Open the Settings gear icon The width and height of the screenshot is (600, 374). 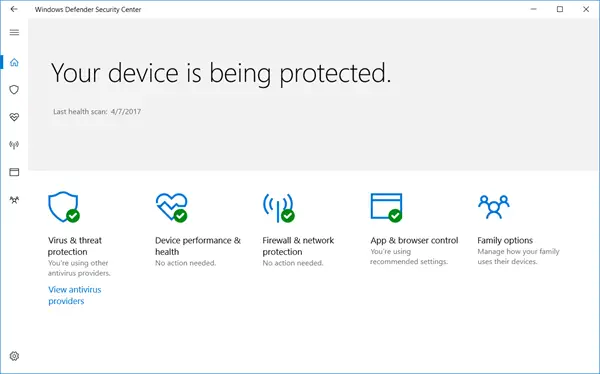(14, 356)
